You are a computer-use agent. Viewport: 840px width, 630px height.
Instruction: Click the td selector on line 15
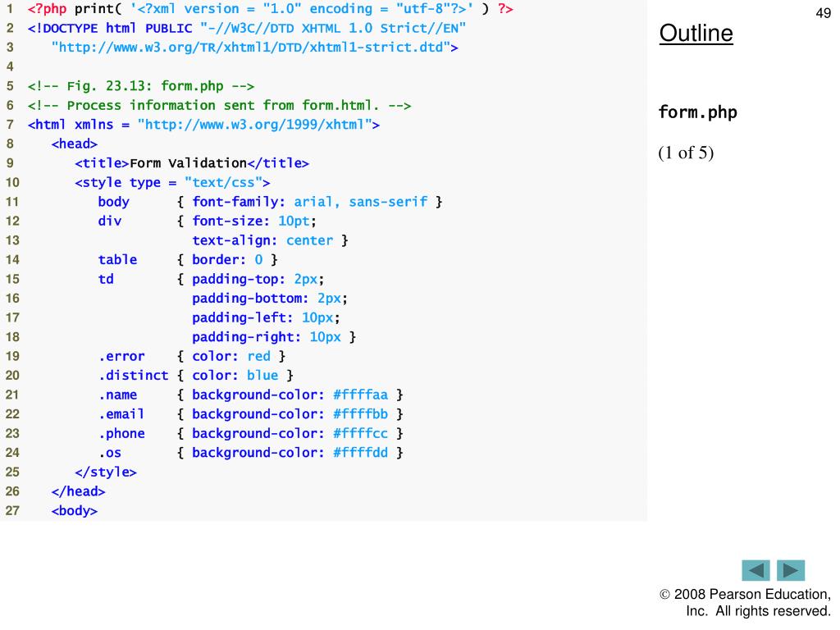tap(106, 279)
